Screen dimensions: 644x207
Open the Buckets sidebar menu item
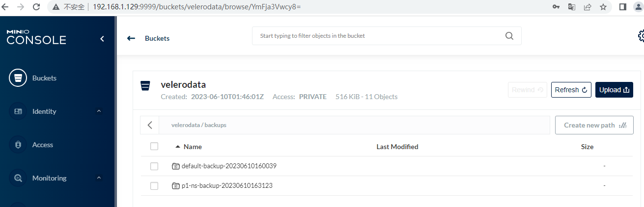click(44, 78)
